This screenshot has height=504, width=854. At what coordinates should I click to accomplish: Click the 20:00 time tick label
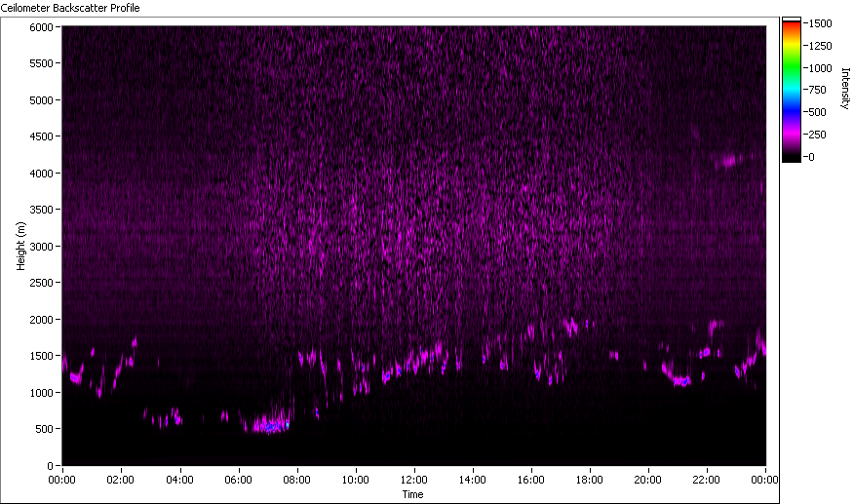648,480
